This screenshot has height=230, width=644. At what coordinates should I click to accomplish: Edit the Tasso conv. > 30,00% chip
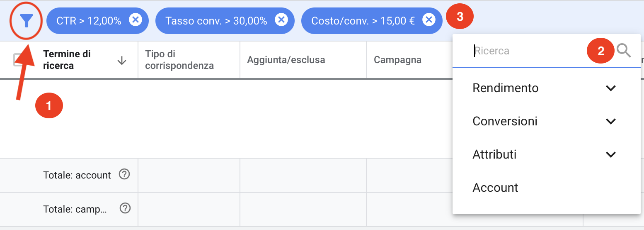tap(216, 20)
